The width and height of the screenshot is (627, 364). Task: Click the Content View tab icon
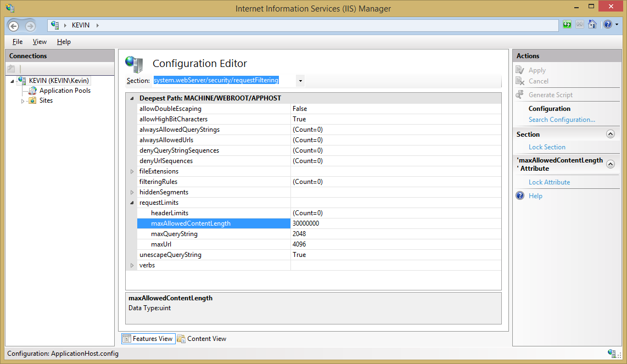click(x=181, y=339)
